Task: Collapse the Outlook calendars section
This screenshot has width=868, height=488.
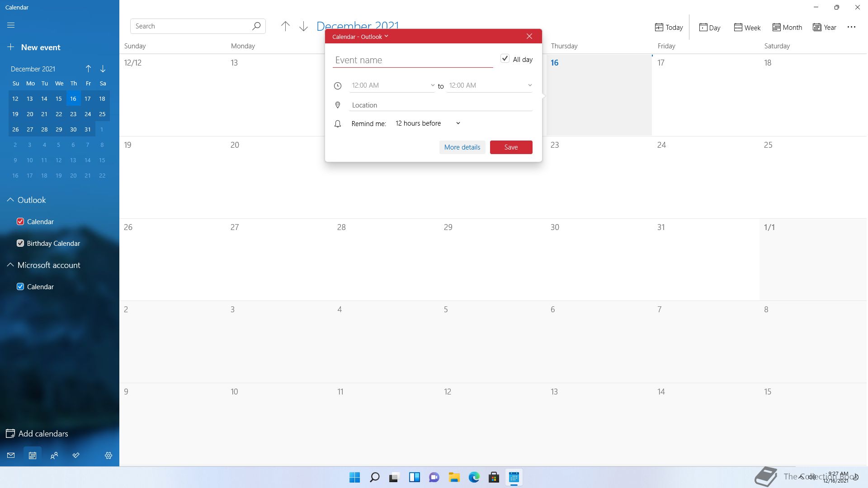Action: click(10, 200)
